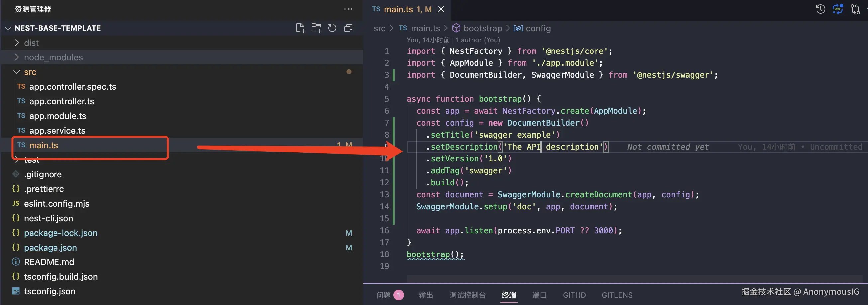Image resolution: width=868 pixels, height=305 pixels.
Task: Click the M status badge on package.json
Action: tap(349, 248)
